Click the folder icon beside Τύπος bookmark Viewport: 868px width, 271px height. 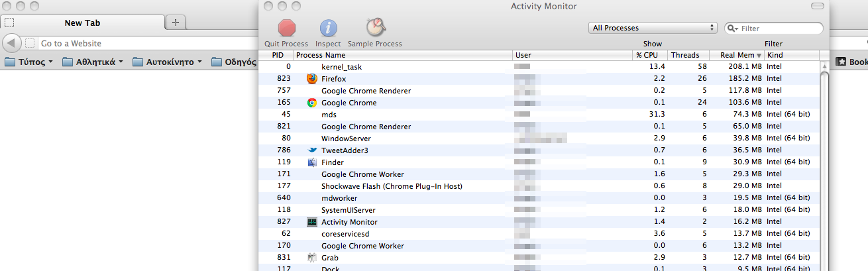(x=10, y=62)
